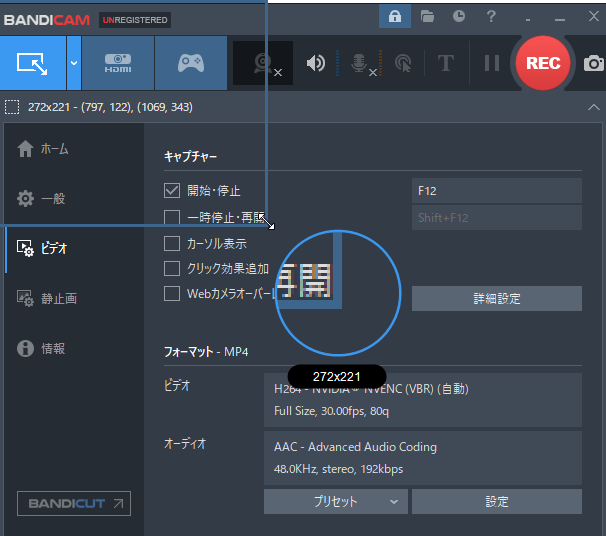
Task: Open the ホーム tab in the sidebar
Action: pos(43,149)
